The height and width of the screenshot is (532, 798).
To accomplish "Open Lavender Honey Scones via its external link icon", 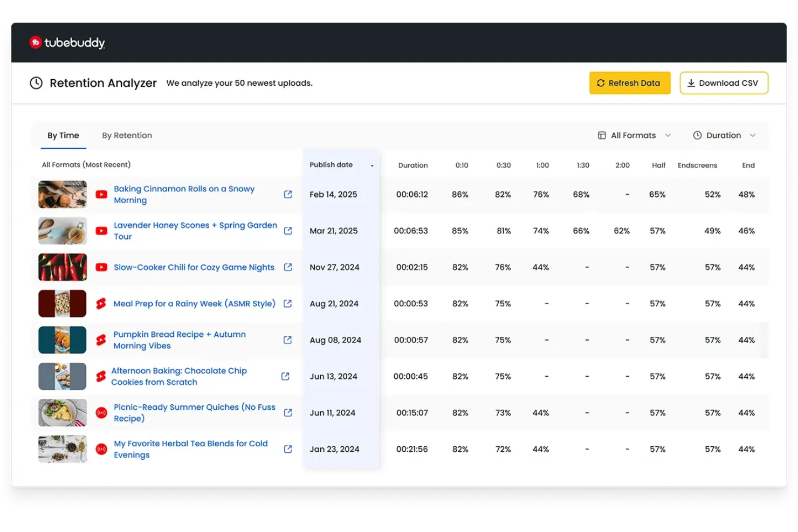I will pos(288,231).
